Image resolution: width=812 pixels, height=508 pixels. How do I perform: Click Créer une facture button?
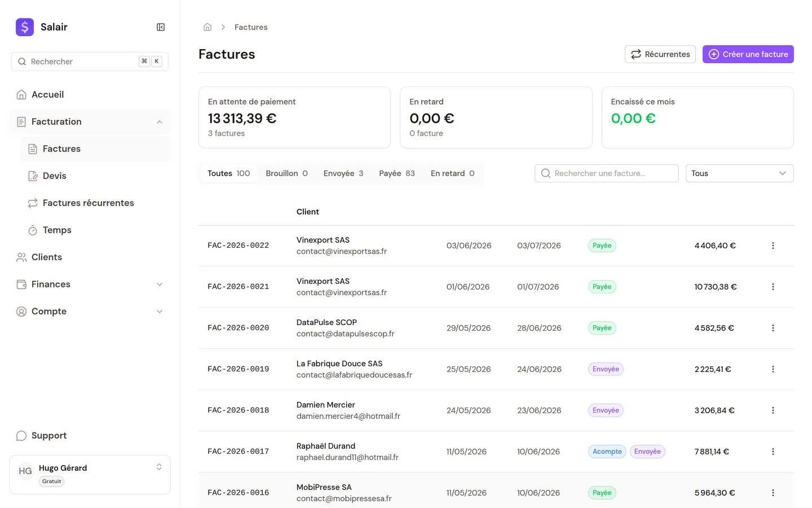(748, 54)
